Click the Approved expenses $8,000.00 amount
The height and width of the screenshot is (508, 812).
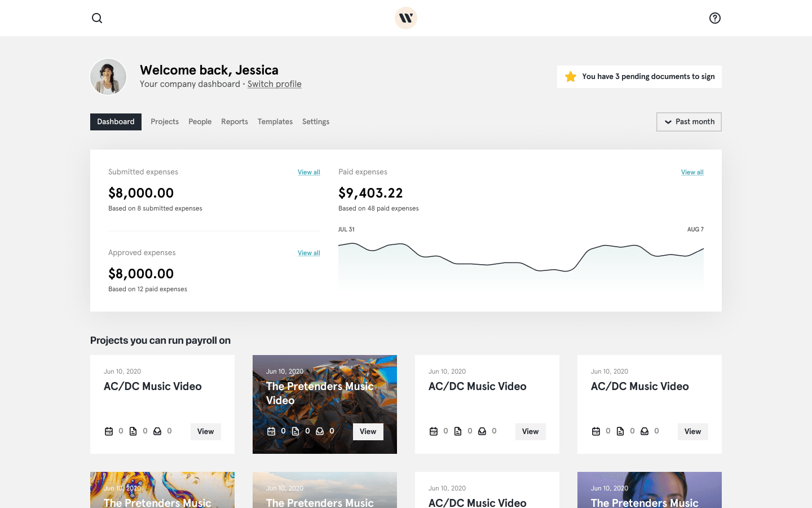(141, 274)
